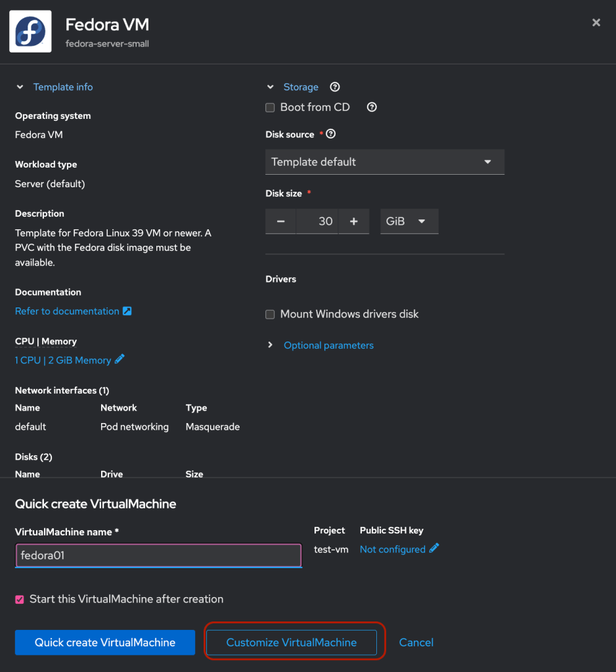Click the VirtualMachine name input field
Image resolution: width=616 pixels, height=672 pixels.
pos(158,555)
